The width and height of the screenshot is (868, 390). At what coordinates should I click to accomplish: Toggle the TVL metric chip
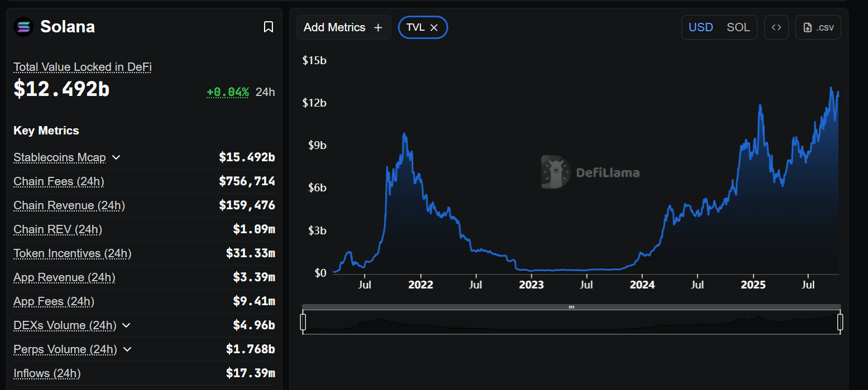click(x=415, y=27)
